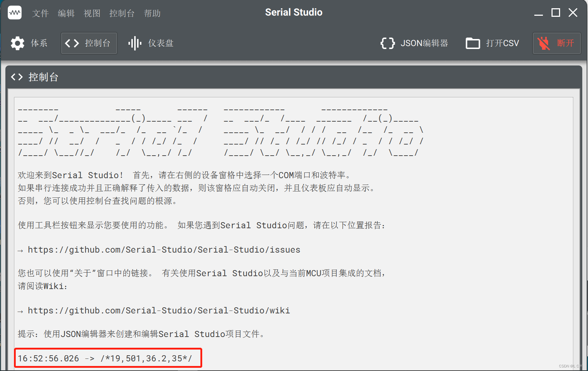The image size is (588, 371).
Task: Click the GitHub wiki URL in console
Action: click(159, 311)
